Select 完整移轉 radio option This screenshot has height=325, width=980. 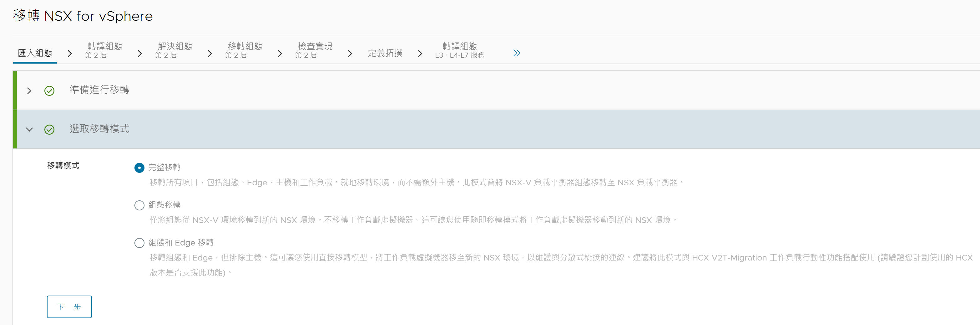coord(139,168)
